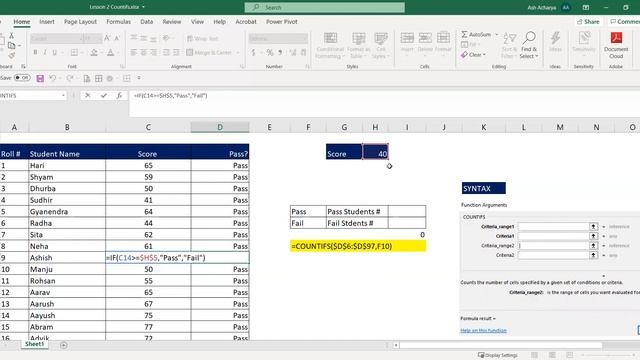Click the Page Break Preview status bar icon

point(570,355)
